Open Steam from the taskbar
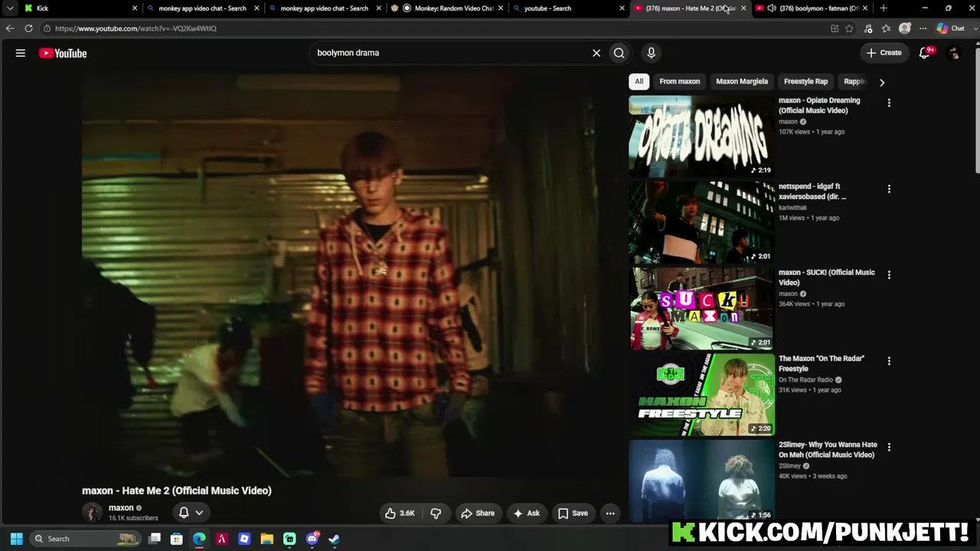 click(x=335, y=539)
